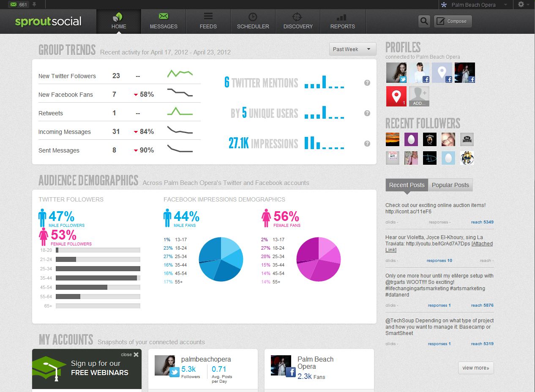Click the Sprout Social logo
Screen dimensions: 535x392
48,21
